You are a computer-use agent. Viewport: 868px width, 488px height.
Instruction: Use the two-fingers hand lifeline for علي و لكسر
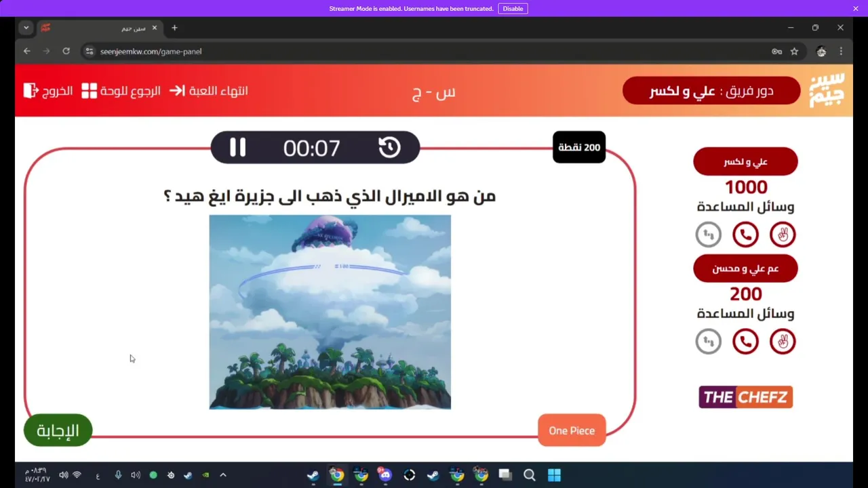(x=783, y=235)
